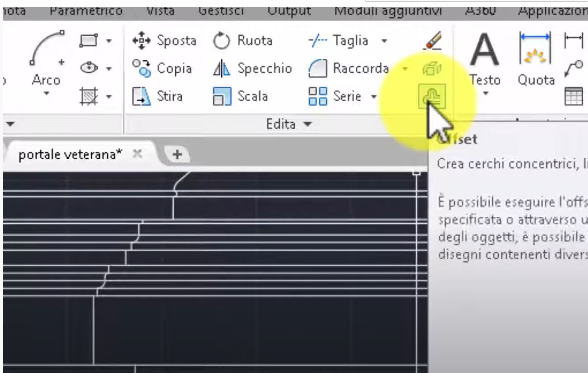Image resolution: width=588 pixels, height=373 pixels.
Task: Open a new drawing with the plus button
Action: (177, 154)
